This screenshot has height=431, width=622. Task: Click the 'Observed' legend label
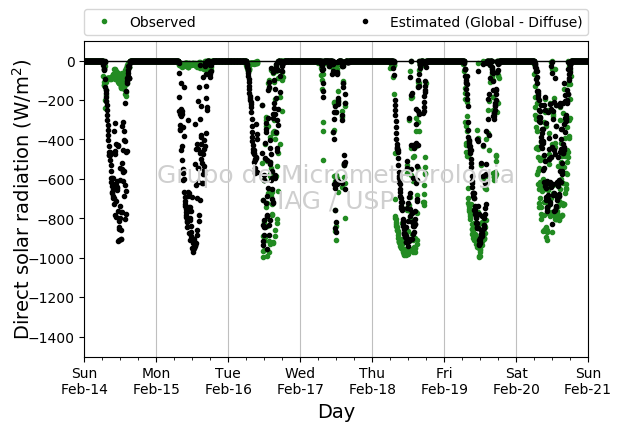tap(163, 22)
